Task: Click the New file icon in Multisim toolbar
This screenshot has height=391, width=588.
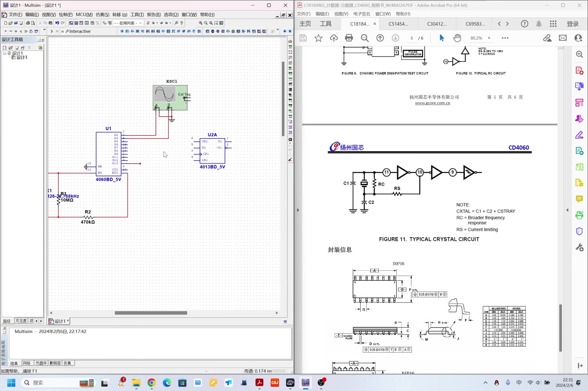Action: pyautogui.click(x=5, y=23)
